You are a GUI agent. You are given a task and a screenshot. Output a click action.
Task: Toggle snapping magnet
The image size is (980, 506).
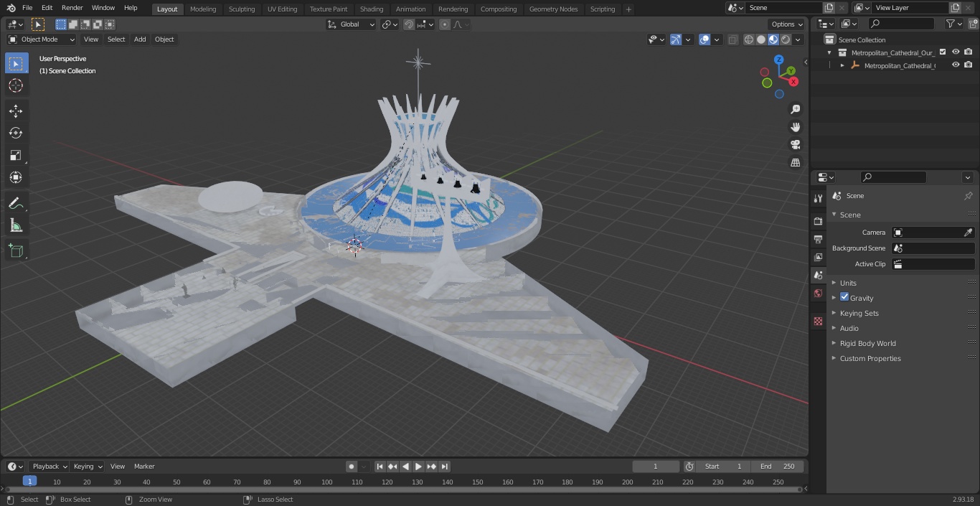pos(409,24)
